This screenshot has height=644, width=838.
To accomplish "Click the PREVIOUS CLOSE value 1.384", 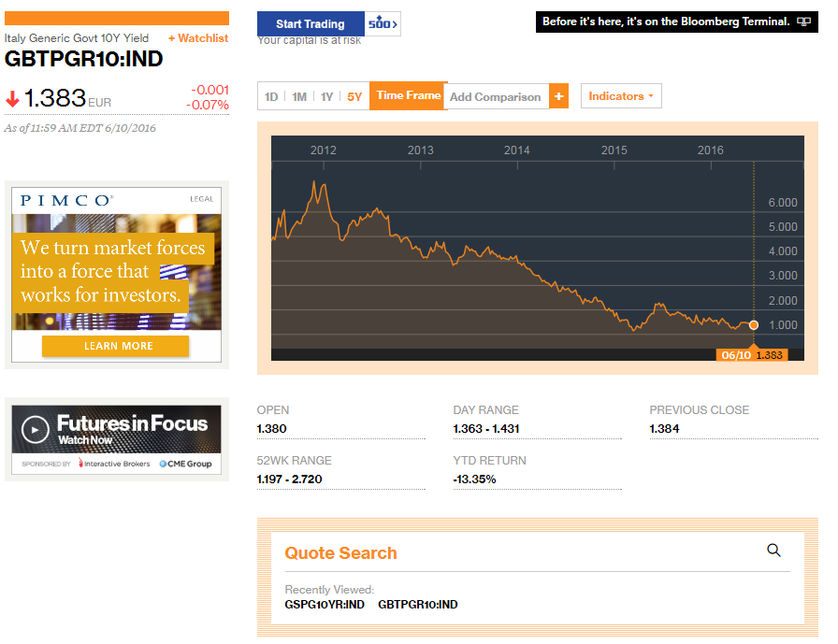I will (664, 429).
